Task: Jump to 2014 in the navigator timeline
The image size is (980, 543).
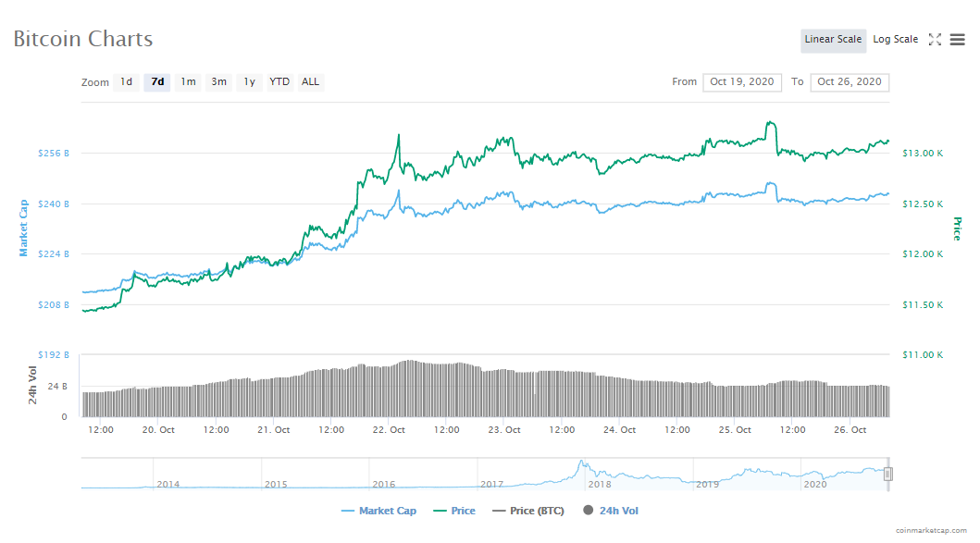Action: pyautogui.click(x=168, y=485)
